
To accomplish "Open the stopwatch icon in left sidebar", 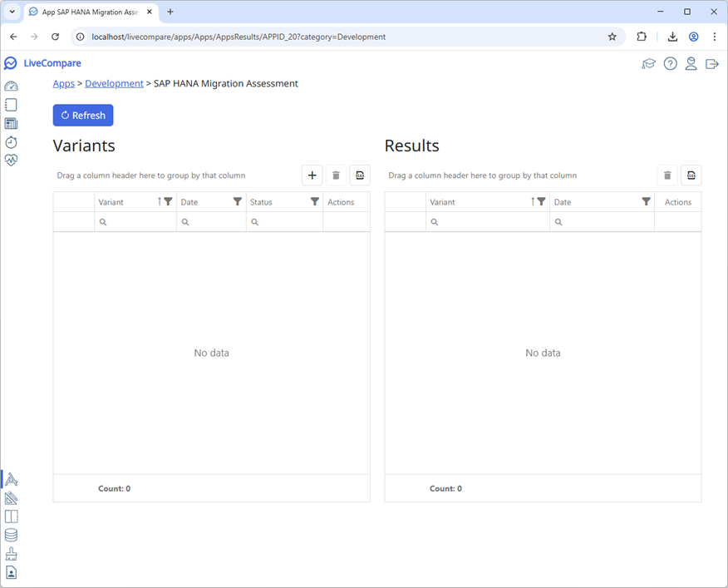I will pos(11,142).
